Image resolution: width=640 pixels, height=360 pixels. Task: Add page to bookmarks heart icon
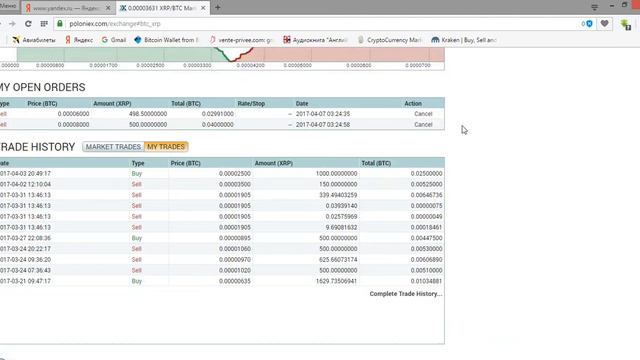pos(604,24)
